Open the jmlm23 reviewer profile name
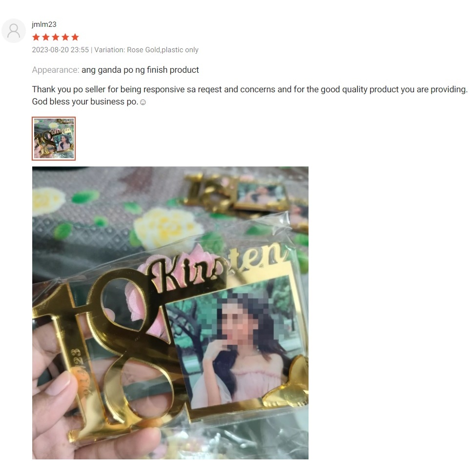Screen dimensions: 476x476 pos(44,24)
